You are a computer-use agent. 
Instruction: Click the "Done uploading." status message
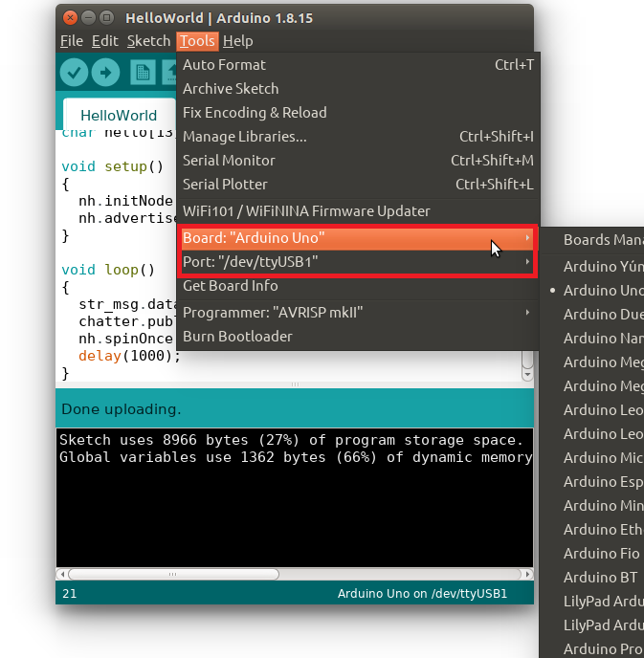click(x=122, y=409)
